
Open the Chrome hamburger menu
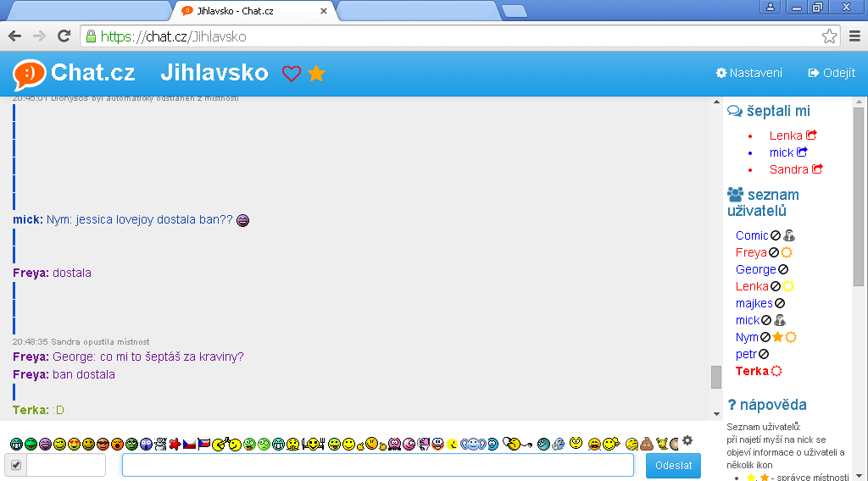[x=854, y=36]
